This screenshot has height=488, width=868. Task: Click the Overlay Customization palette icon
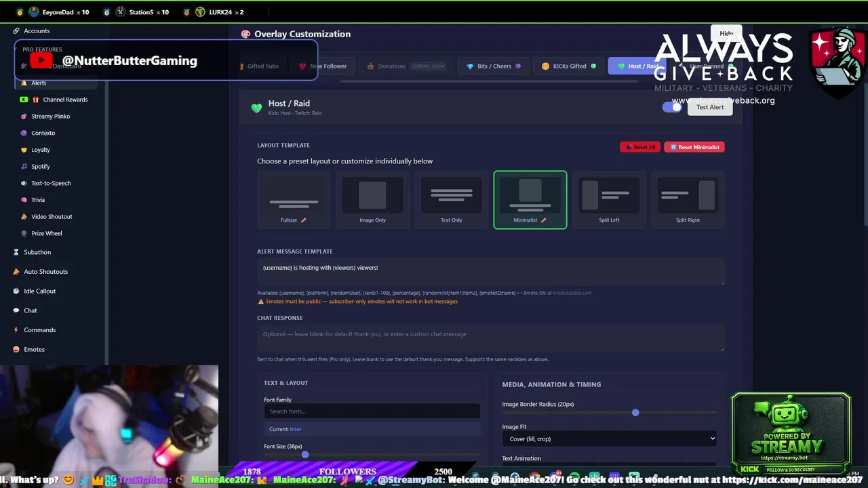coord(245,34)
